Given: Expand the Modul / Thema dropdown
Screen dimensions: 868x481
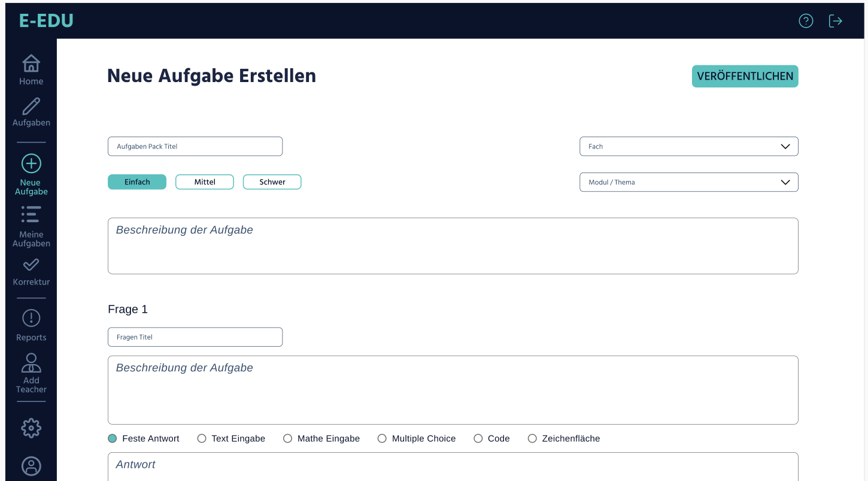Looking at the screenshot, I should 689,182.
